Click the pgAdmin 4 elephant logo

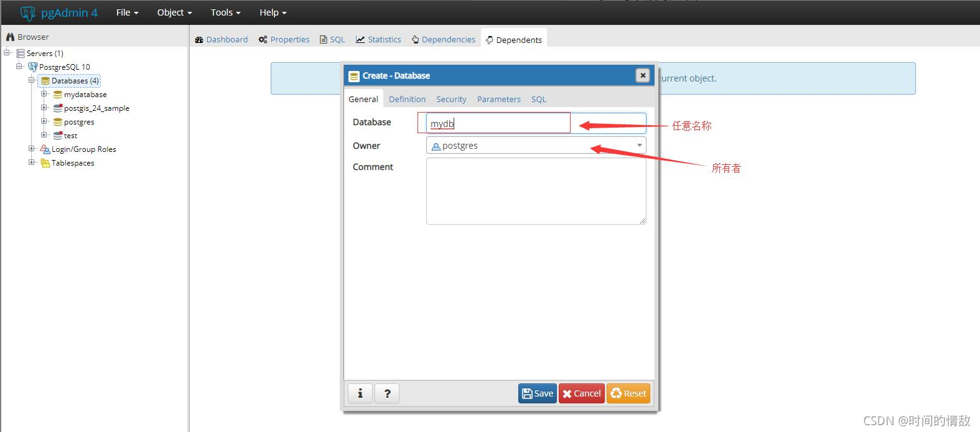pos(28,12)
